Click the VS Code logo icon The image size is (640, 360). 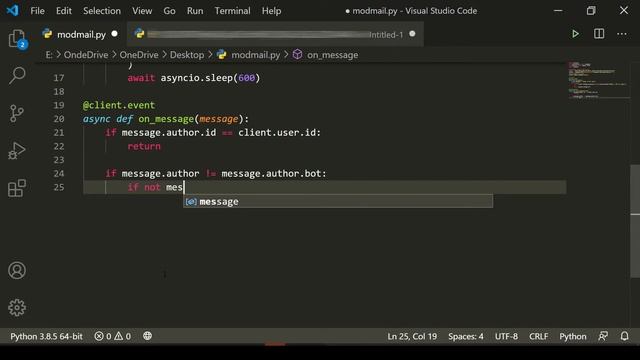click(13, 10)
